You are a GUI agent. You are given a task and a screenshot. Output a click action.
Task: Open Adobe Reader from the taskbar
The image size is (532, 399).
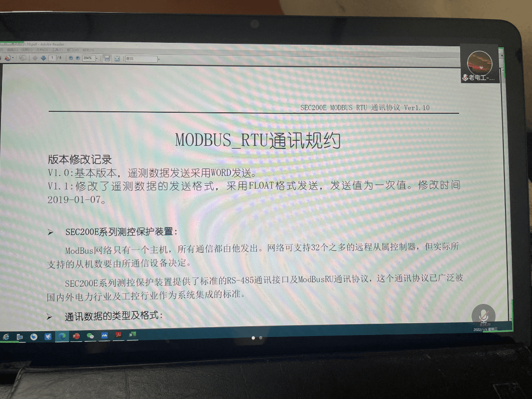pyautogui.click(x=118, y=335)
